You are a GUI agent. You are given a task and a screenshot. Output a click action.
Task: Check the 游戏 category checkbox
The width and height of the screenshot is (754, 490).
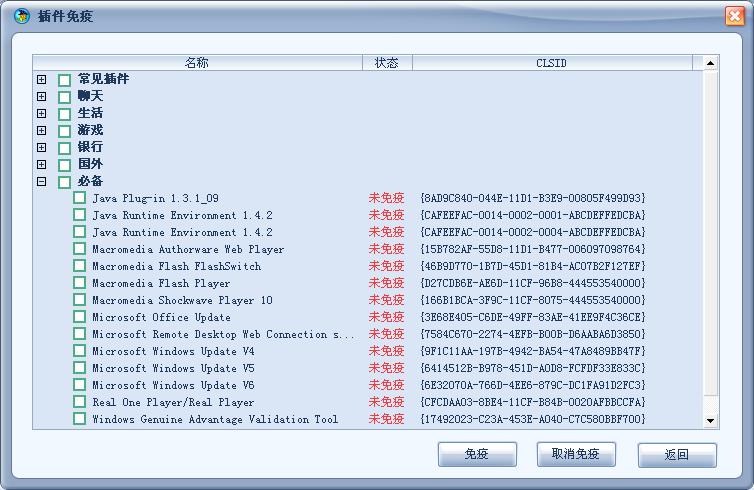(x=64, y=131)
